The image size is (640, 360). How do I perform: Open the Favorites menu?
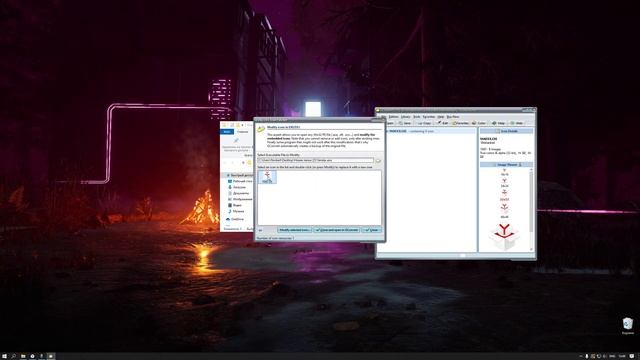[429, 117]
